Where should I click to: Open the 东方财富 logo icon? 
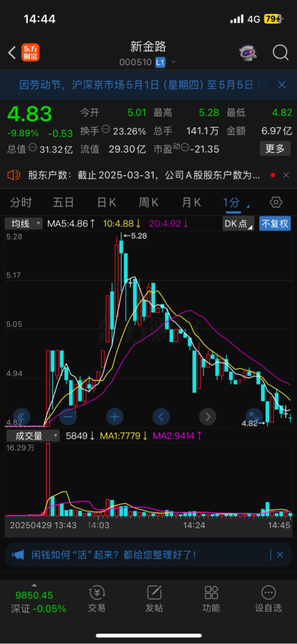[x=30, y=53]
